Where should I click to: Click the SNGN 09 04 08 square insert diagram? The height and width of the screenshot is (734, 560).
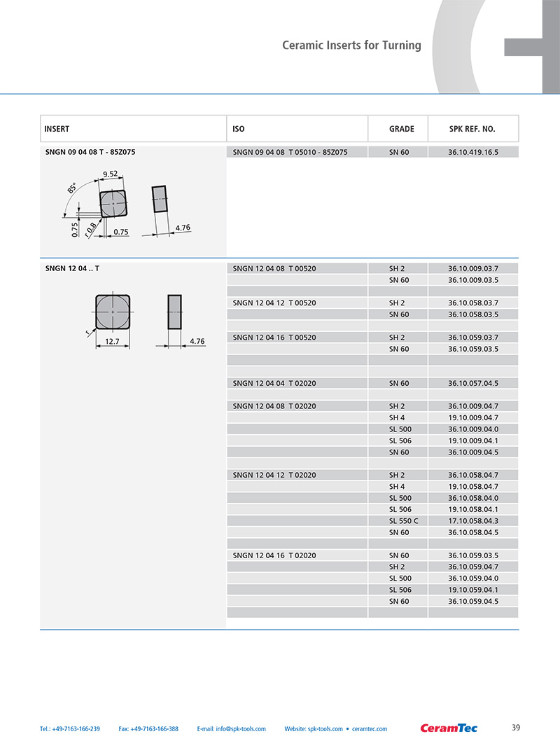[113, 204]
